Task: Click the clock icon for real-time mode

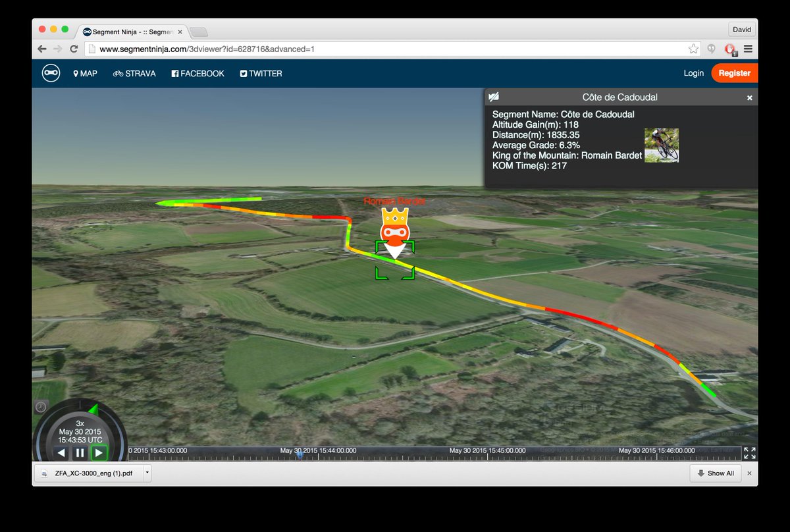Action: [41, 407]
